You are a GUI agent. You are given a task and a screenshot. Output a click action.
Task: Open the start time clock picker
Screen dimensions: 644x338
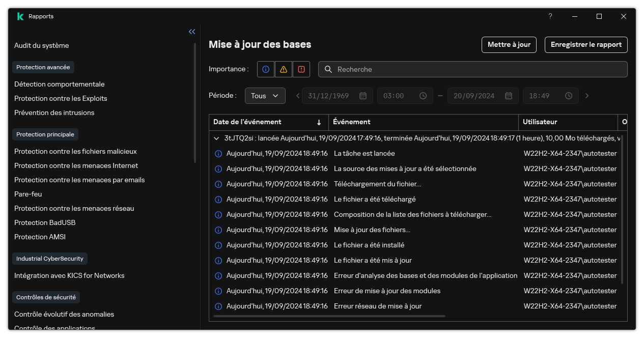(422, 96)
